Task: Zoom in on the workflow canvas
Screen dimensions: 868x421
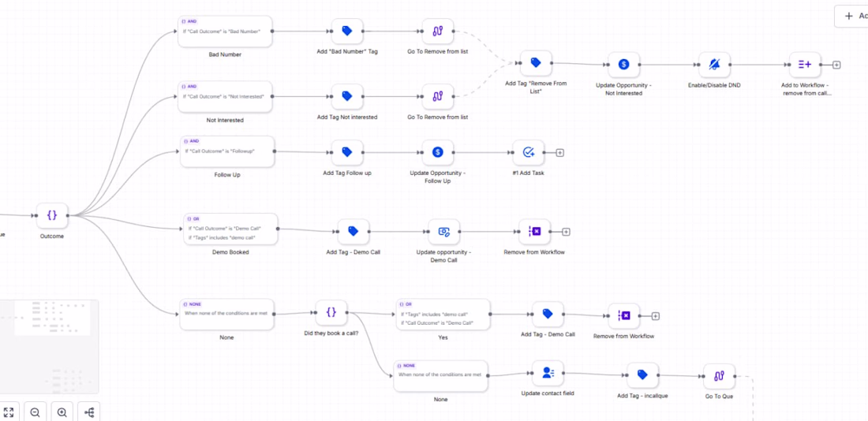Action: pos(62,412)
